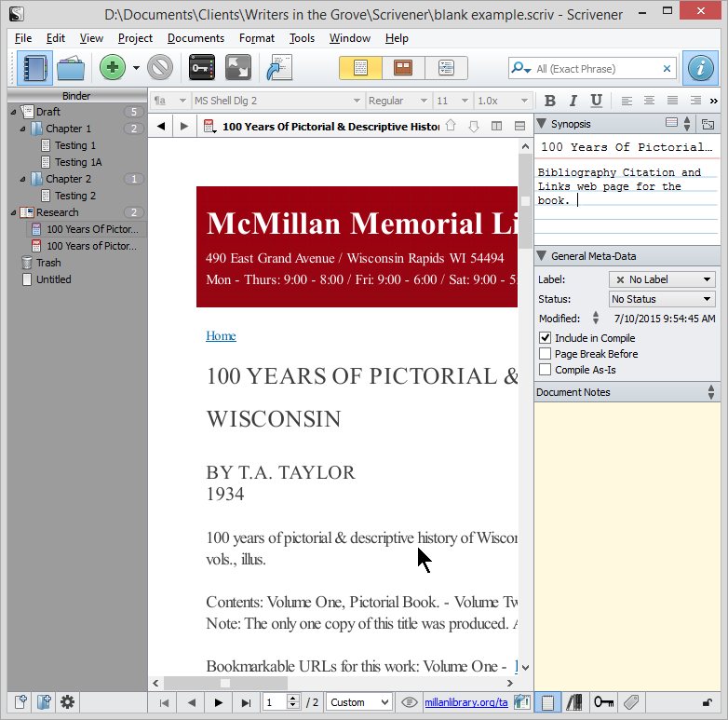Open the Label dropdown

pyautogui.click(x=661, y=279)
